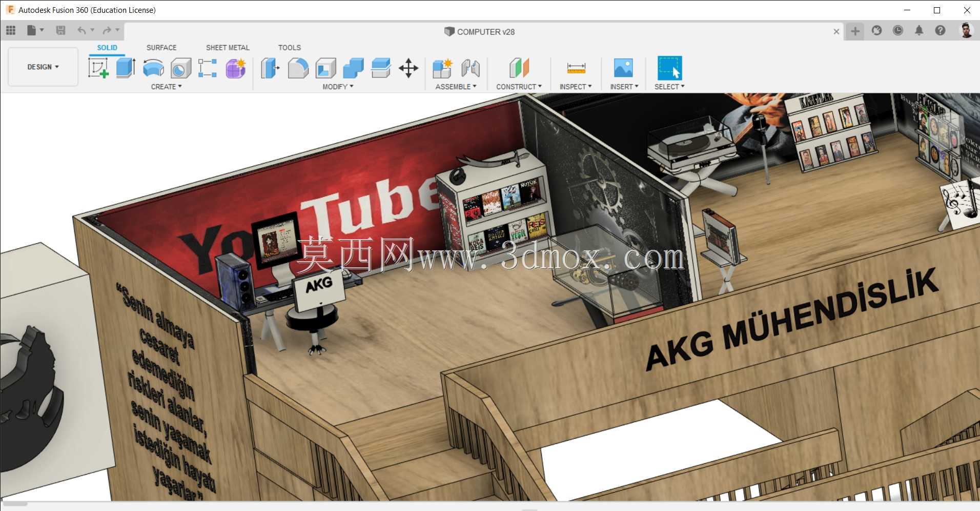Open a new design tab with plus

tap(855, 31)
